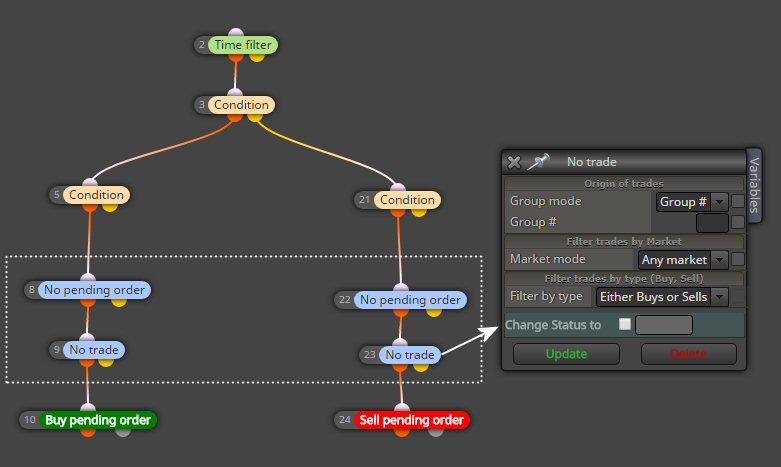This screenshot has height=467, width=781.
Task: Enable the Change Status to checkbox
Action: pos(625,324)
